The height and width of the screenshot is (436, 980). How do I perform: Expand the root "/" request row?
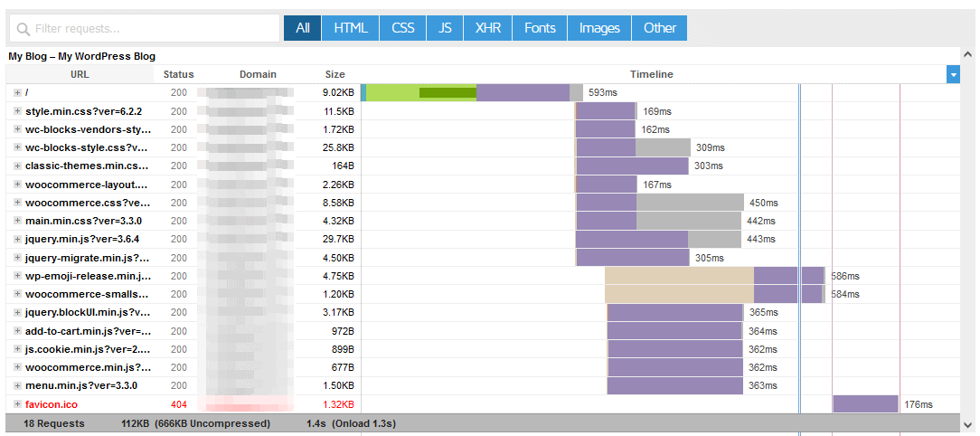coord(17,92)
